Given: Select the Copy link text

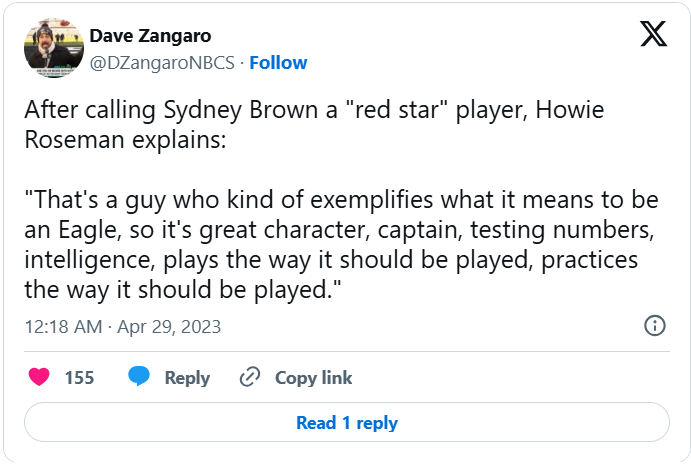Looking at the screenshot, I should pos(313,377).
